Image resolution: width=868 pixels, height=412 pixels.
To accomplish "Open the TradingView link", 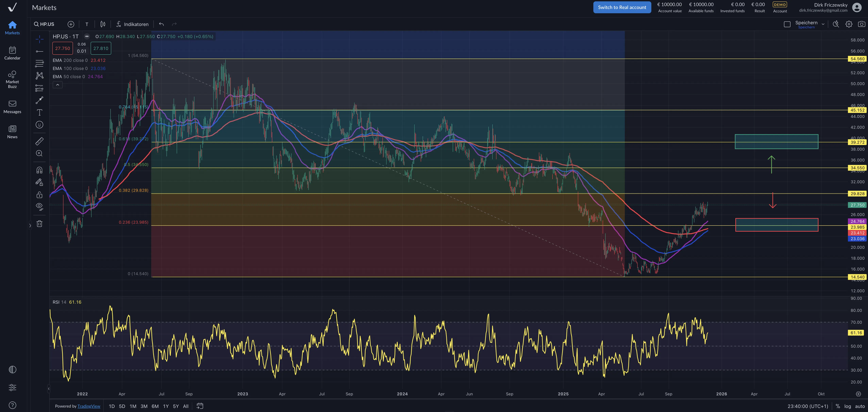I will [x=89, y=406].
